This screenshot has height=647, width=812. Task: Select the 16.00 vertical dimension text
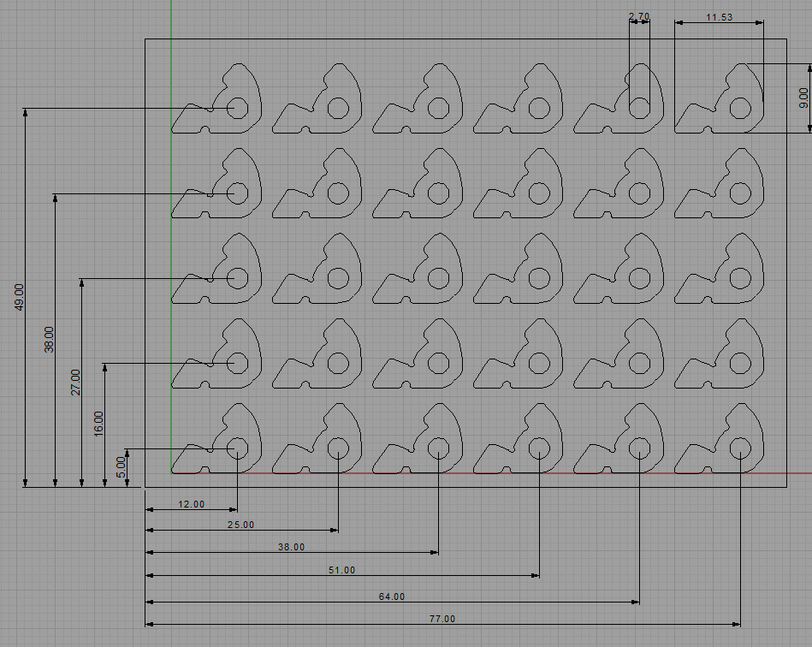(x=98, y=424)
